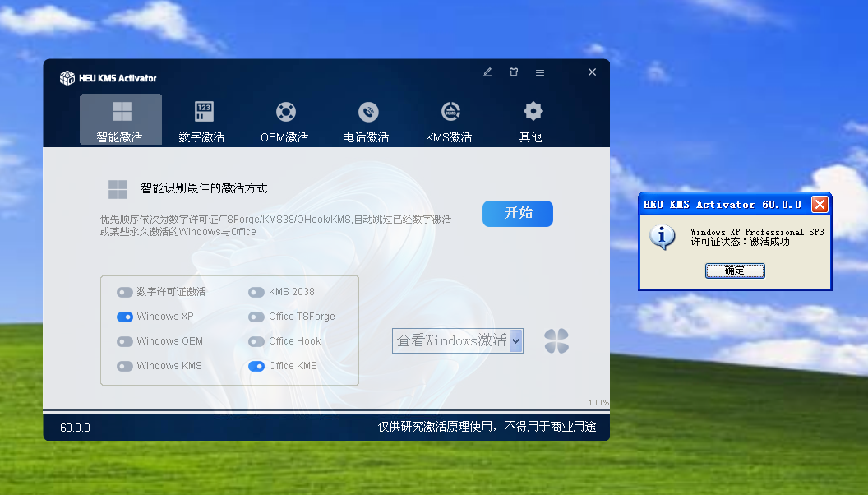
Task: Click the 智能激活 grid icon
Action: pos(120,111)
